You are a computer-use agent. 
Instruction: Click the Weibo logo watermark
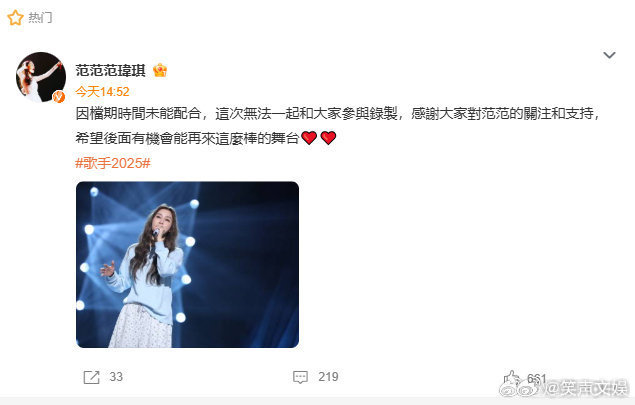(520, 388)
